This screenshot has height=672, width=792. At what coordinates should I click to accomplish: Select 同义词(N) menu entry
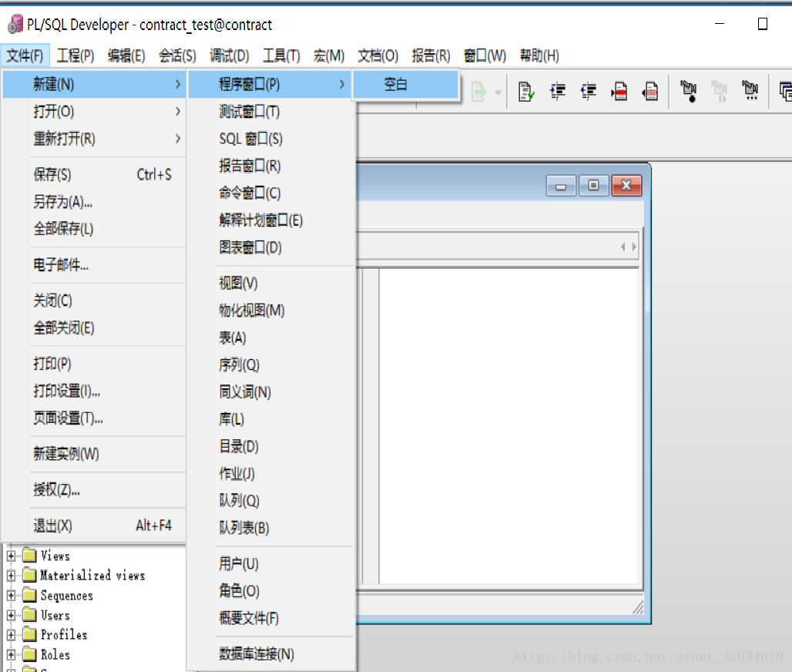point(270,392)
